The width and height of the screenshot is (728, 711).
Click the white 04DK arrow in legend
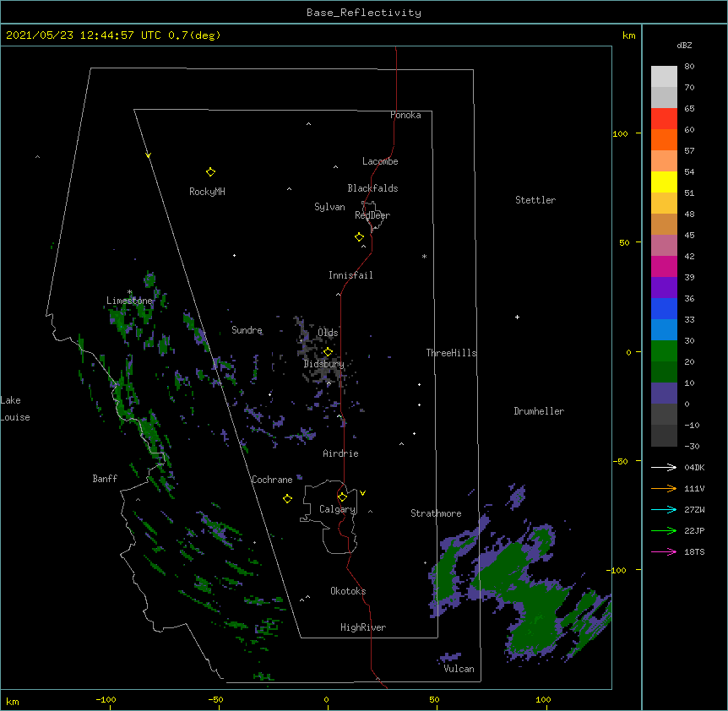coord(664,467)
